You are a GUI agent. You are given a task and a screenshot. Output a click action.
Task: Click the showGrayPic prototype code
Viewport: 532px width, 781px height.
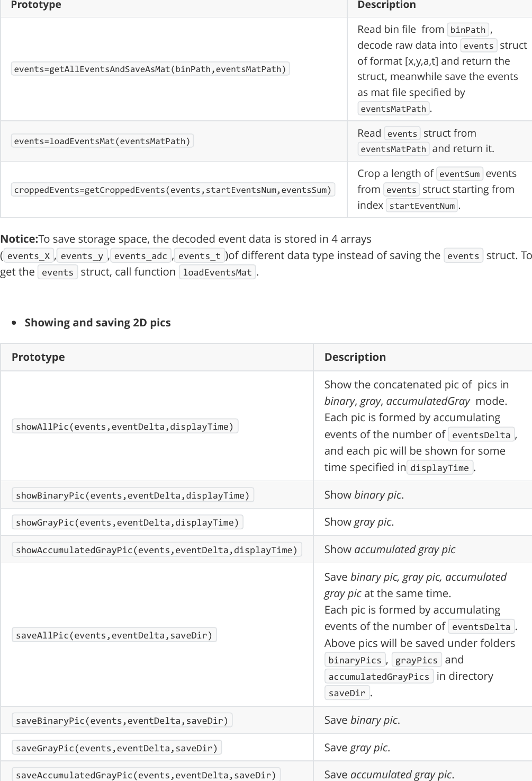click(128, 522)
